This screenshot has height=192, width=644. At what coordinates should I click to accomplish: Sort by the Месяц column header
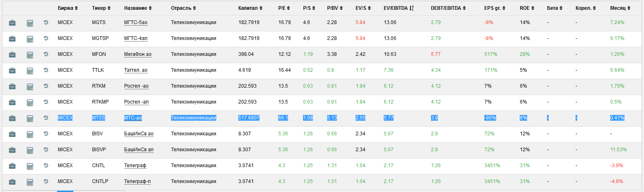coord(620,8)
